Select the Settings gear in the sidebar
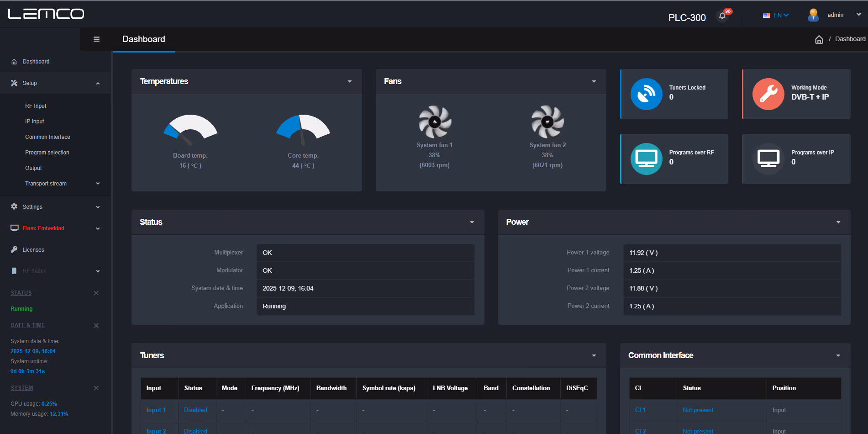 click(x=14, y=206)
